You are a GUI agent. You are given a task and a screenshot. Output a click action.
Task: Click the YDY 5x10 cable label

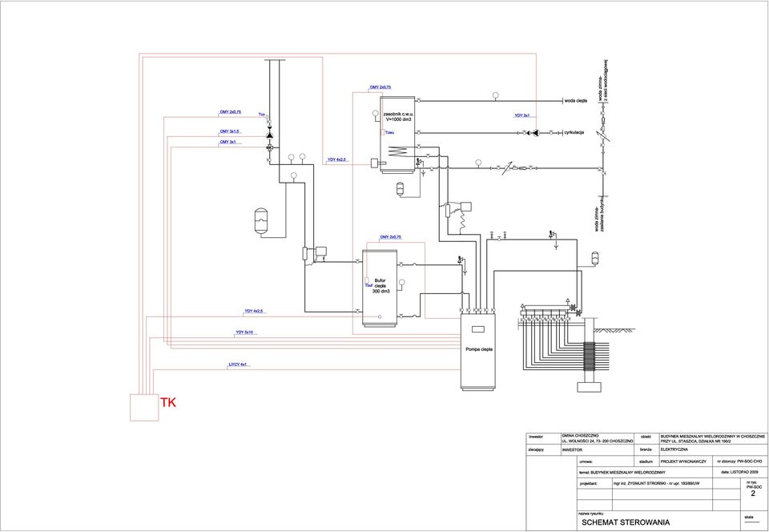click(x=244, y=332)
